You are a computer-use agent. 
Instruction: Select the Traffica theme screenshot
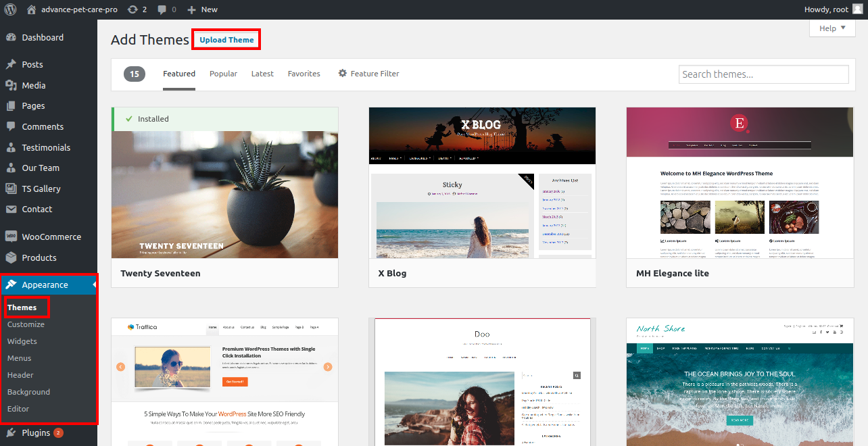(225, 382)
